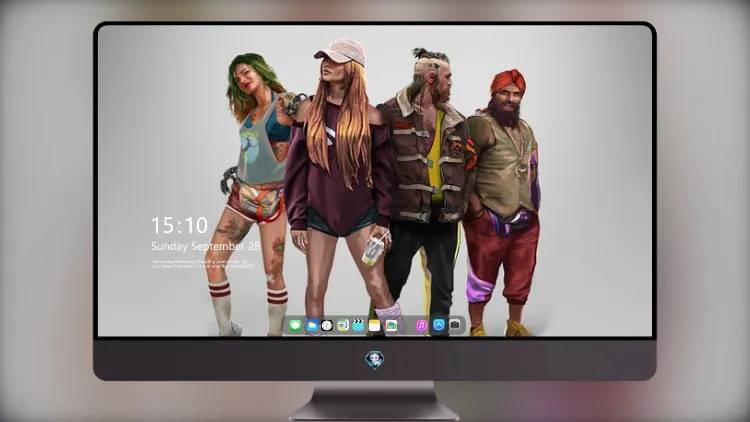Open the yellow Notes app in dock

374,326
